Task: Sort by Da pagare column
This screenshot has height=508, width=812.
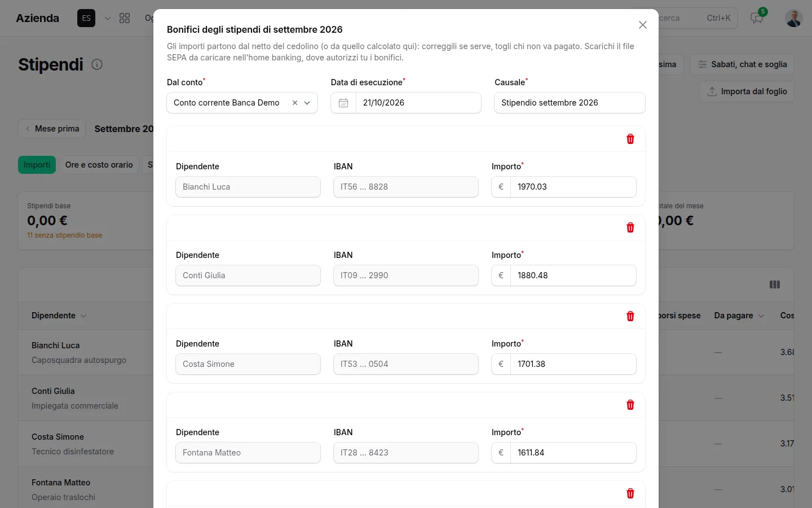Action: click(x=739, y=316)
